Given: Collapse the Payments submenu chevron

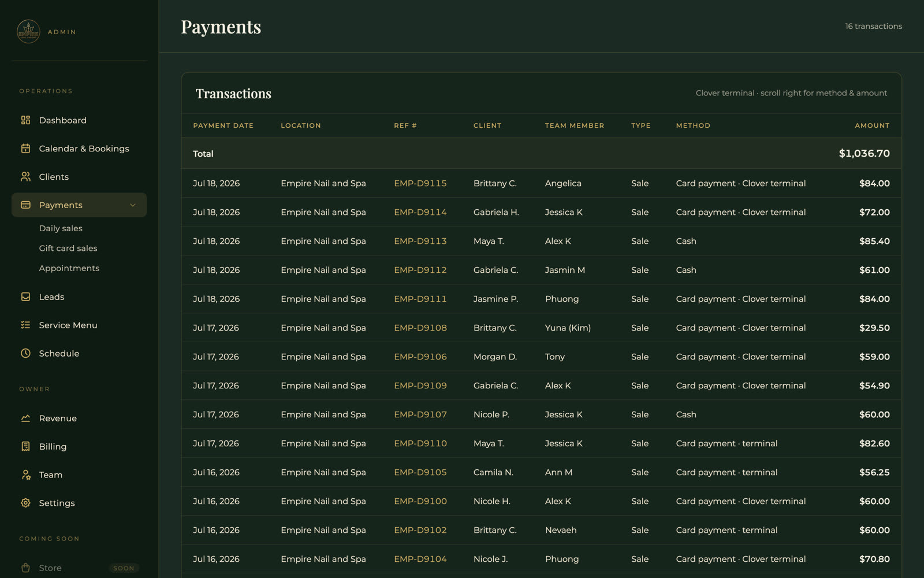Looking at the screenshot, I should click(x=133, y=205).
